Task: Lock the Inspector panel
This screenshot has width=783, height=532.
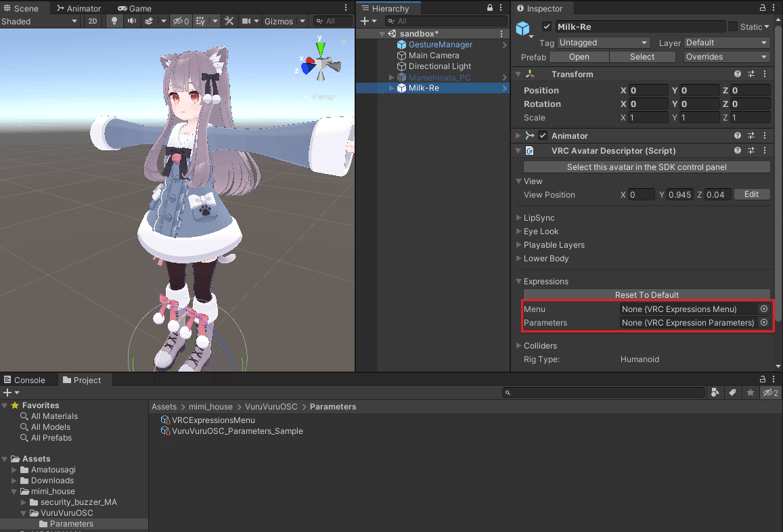Action: 763,8
